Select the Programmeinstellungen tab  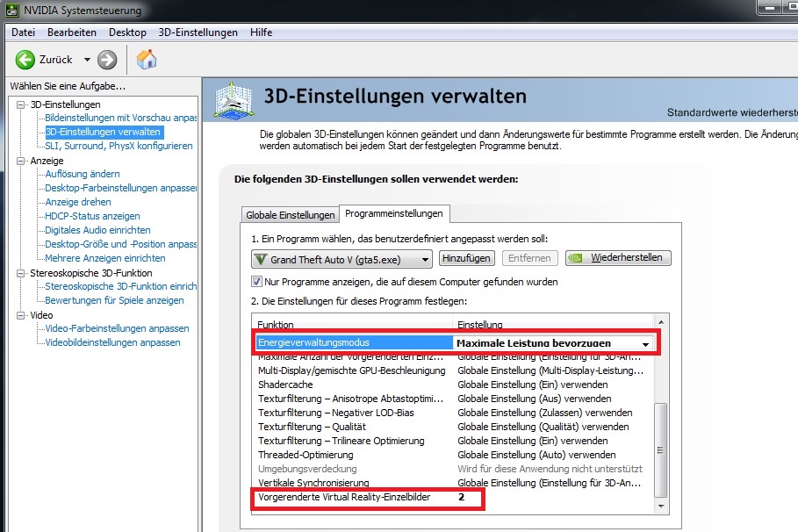[394, 213]
